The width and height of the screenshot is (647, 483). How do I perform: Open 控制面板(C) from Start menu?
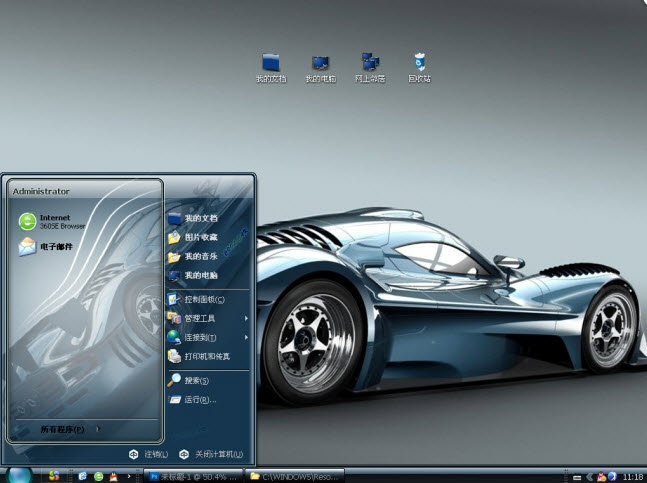(203, 299)
